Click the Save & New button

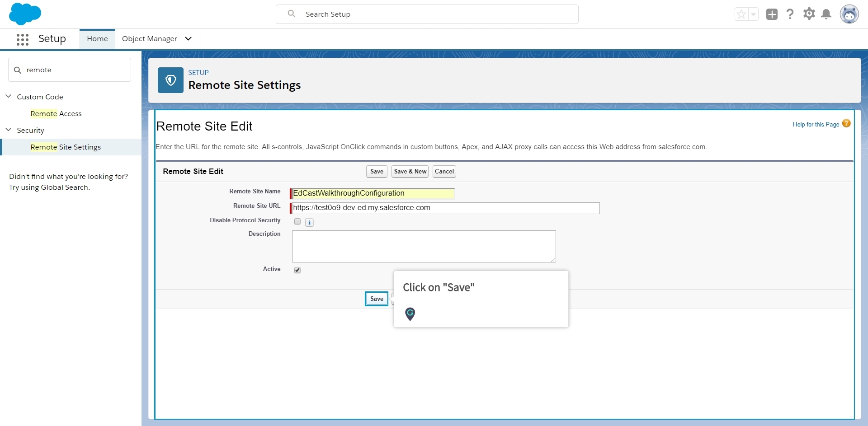point(410,171)
